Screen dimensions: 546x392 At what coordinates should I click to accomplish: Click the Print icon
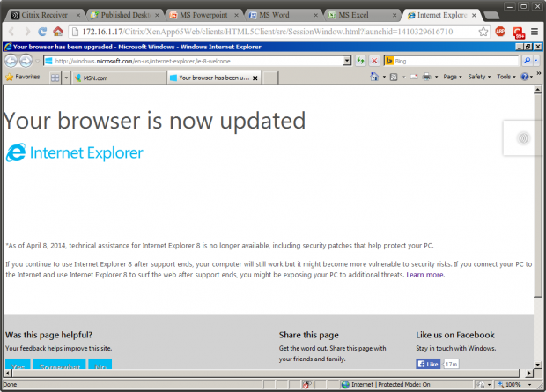click(x=426, y=77)
